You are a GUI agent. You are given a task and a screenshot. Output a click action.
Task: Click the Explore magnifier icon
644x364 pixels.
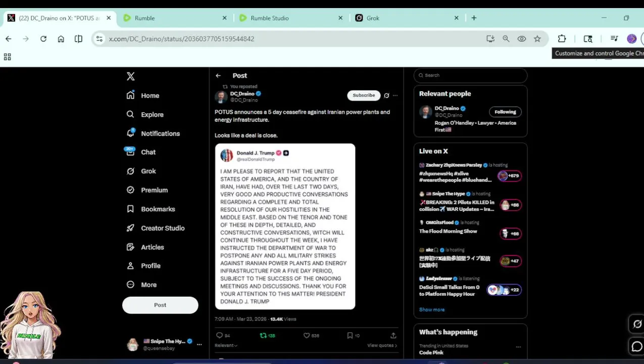tap(130, 114)
